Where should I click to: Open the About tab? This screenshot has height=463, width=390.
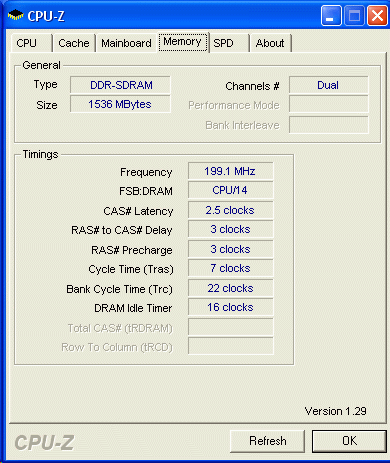(270, 43)
